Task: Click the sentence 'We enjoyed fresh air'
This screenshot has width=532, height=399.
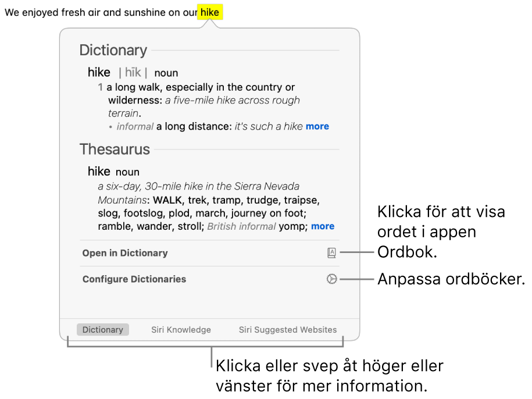Action: click(52, 13)
